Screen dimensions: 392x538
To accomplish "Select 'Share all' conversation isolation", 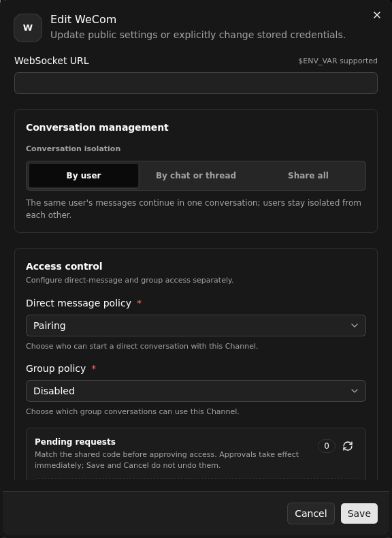I will click(308, 176).
